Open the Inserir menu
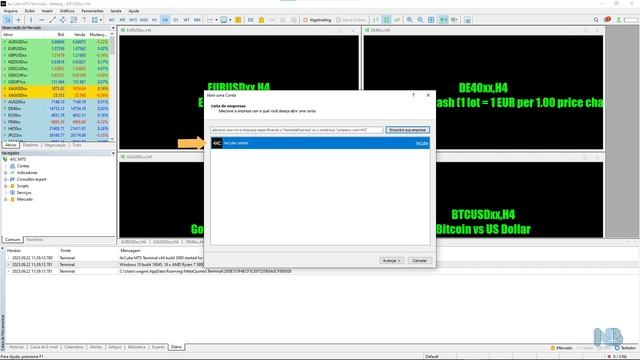Screen dimensions: 640x360 point(47,11)
